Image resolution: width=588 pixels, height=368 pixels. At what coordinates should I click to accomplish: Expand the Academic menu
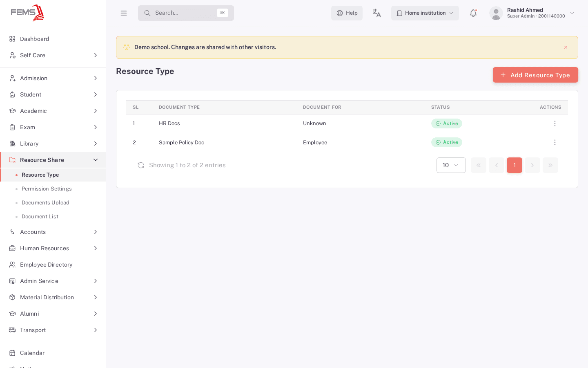[x=53, y=111]
